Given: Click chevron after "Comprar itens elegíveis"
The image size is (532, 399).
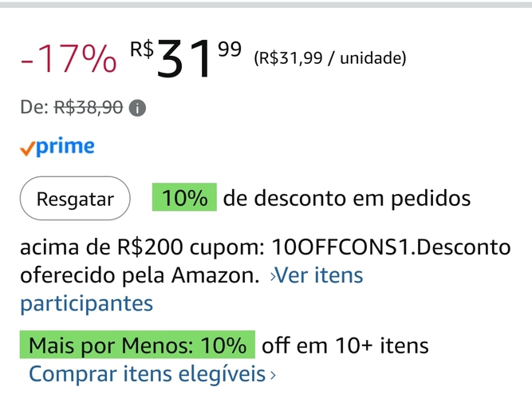Looking at the screenshot, I should 273,374.
